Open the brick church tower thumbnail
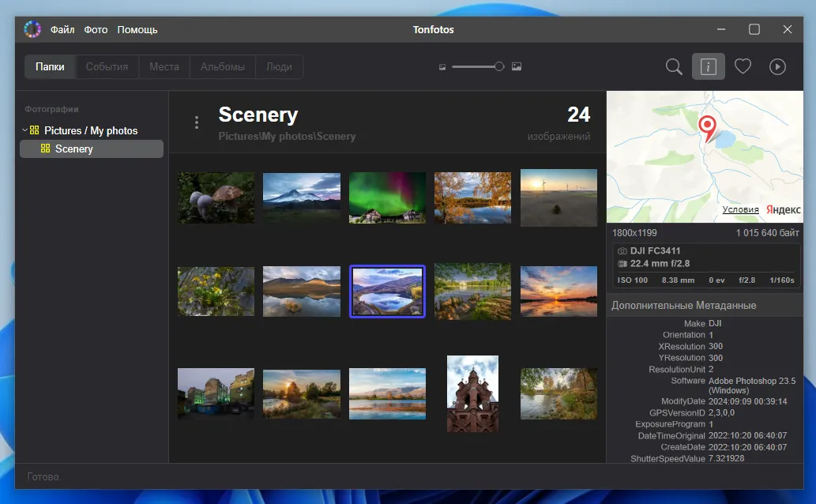Screen dimensions: 816x504 coord(472,393)
